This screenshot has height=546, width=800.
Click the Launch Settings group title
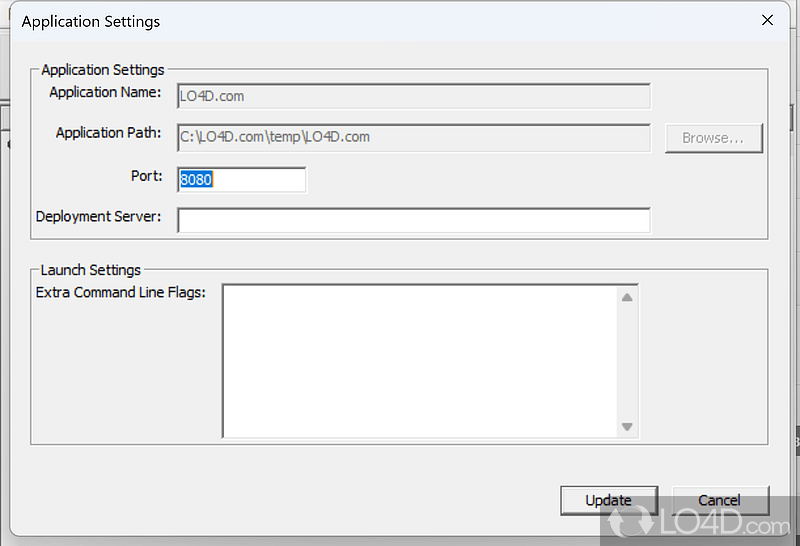[91, 270]
